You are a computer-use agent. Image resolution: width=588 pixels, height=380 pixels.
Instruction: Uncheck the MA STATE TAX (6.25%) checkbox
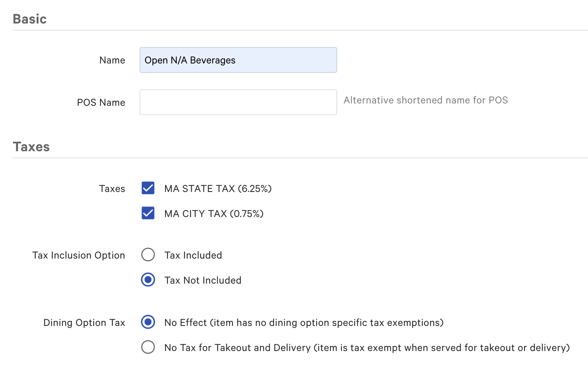(148, 188)
